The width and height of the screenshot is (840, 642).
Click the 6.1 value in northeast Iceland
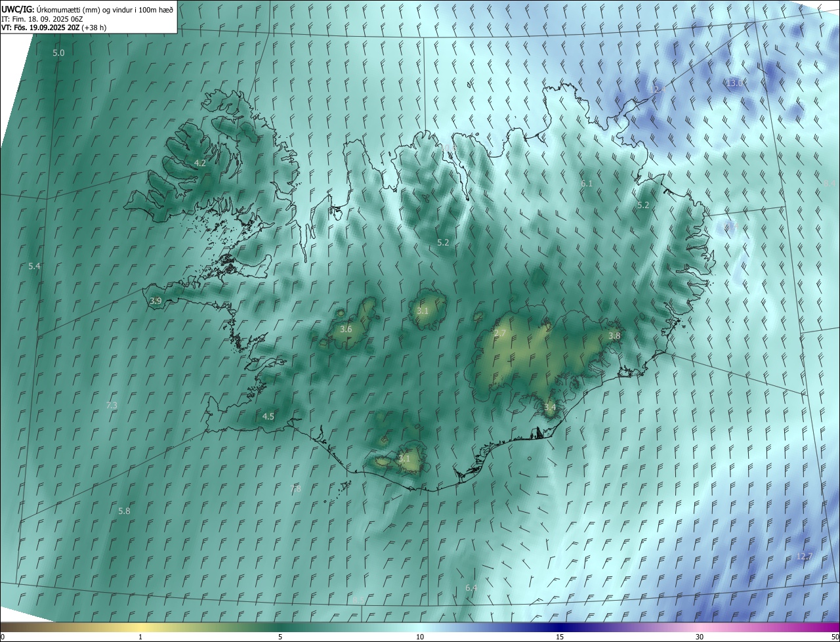click(x=587, y=183)
